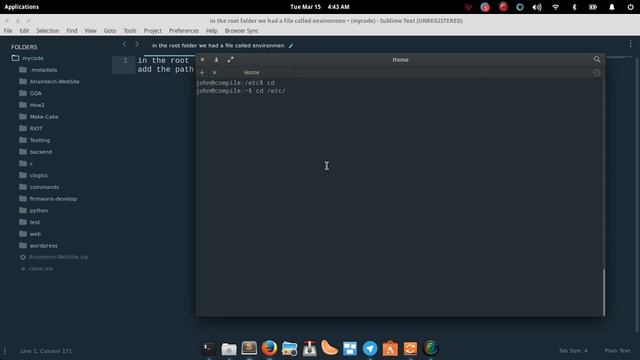Select the Home terminal tab

tap(251, 73)
